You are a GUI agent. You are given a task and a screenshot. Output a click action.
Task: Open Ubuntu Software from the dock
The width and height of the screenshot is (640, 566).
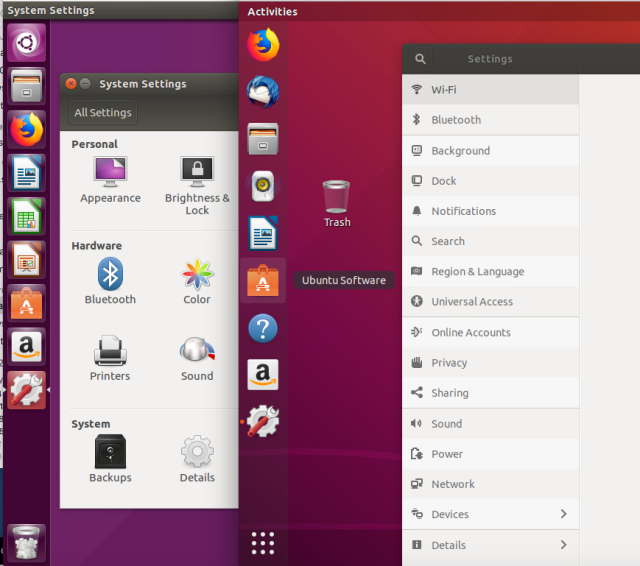point(263,281)
